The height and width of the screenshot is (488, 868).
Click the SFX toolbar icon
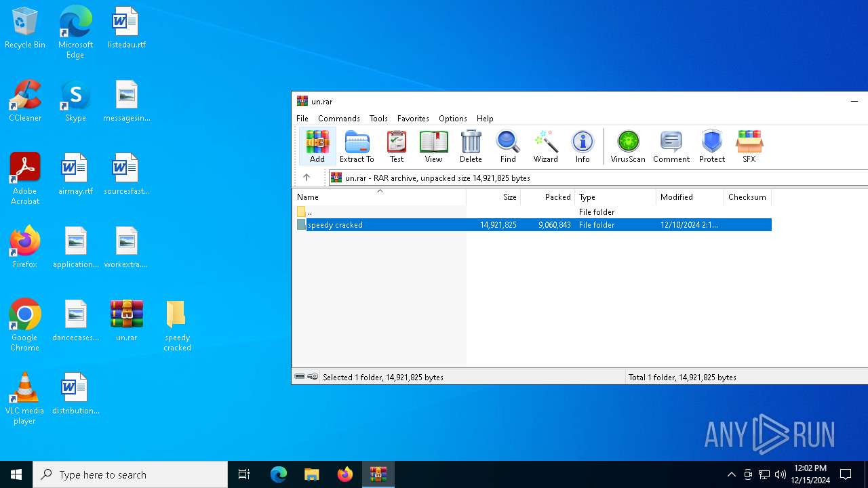(x=749, y=146)
